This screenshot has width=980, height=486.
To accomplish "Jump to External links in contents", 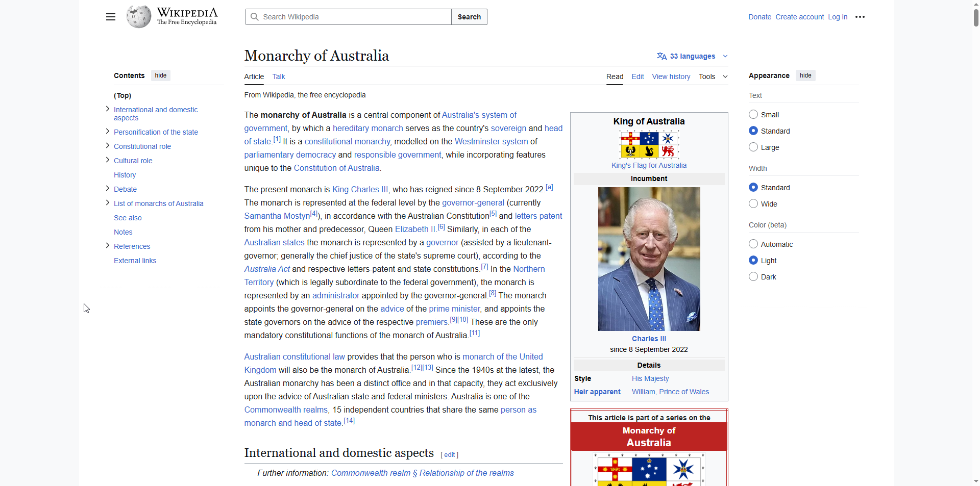I will pyautogui.click(x=135, y=261).
